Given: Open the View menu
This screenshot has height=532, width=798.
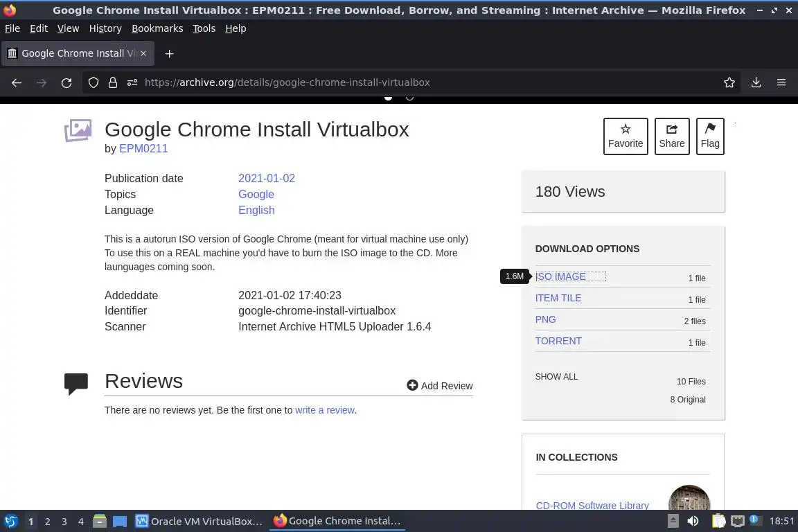Looking at the screenshot, I should 68,28.
